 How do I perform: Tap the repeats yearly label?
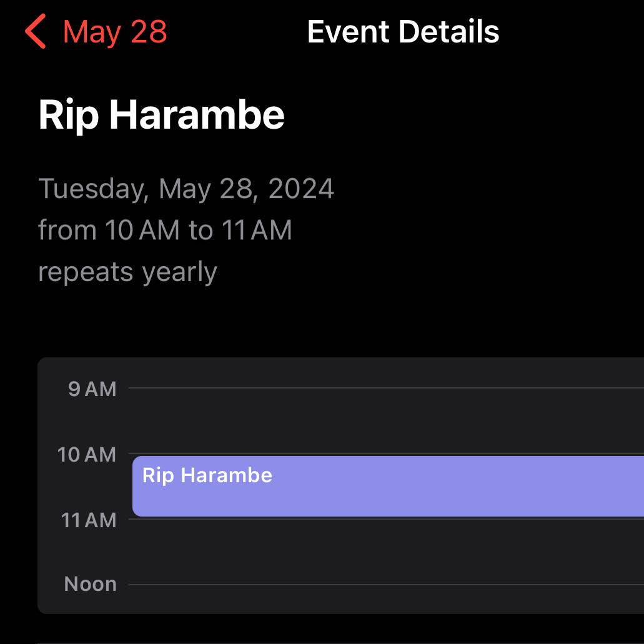pyautogui.click(x=127, y=272)
